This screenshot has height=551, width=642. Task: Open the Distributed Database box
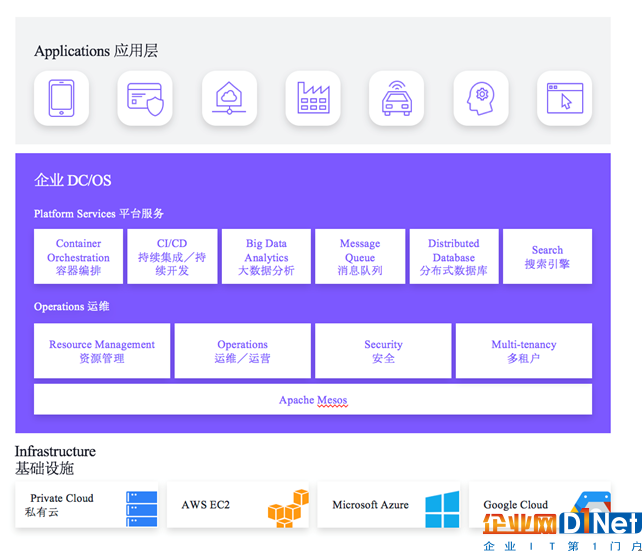(454, 257)
